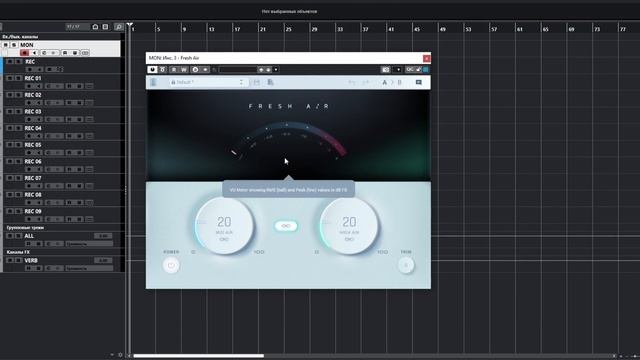
Task: Enable Write automation in plugin window
Action: click(184, 70)
